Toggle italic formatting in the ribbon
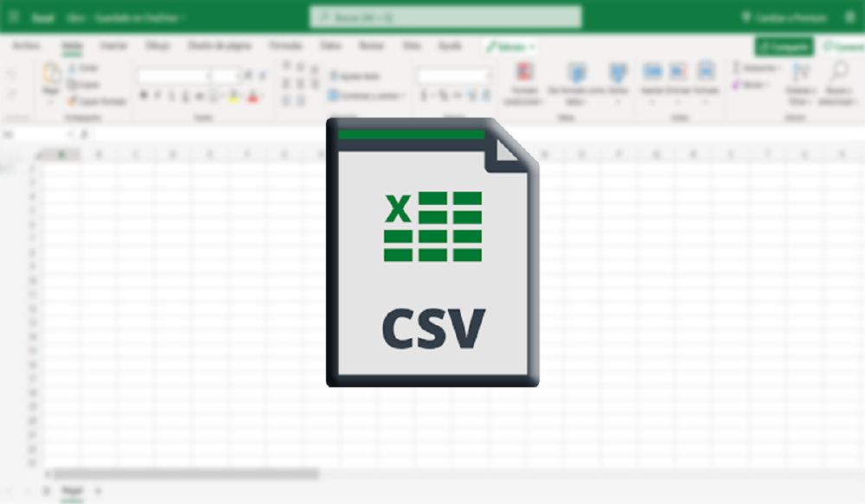This screenshot has width=865, height=504. 157,96
